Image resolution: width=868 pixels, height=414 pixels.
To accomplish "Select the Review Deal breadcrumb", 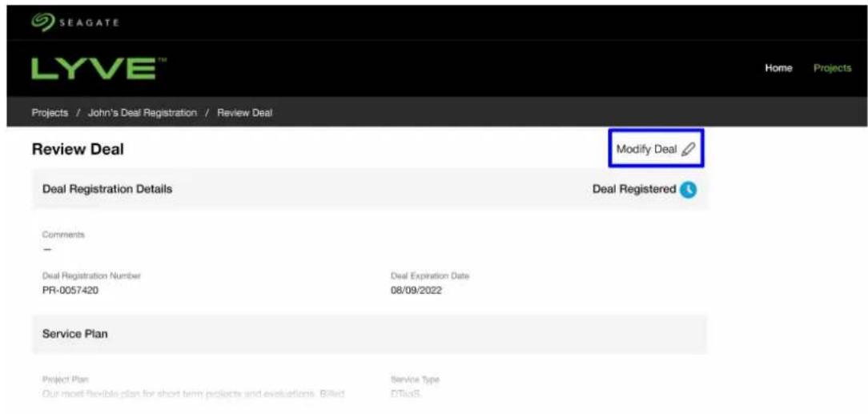I will [245, 113].
